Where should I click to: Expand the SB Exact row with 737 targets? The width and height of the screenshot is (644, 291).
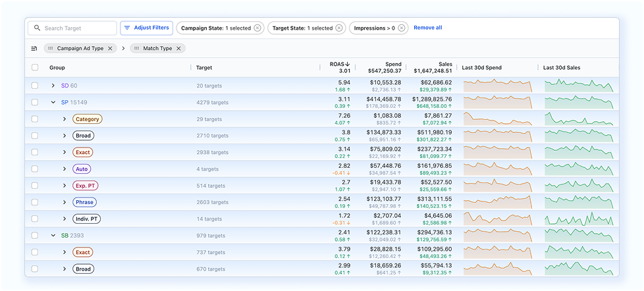[x=65, y=252]
